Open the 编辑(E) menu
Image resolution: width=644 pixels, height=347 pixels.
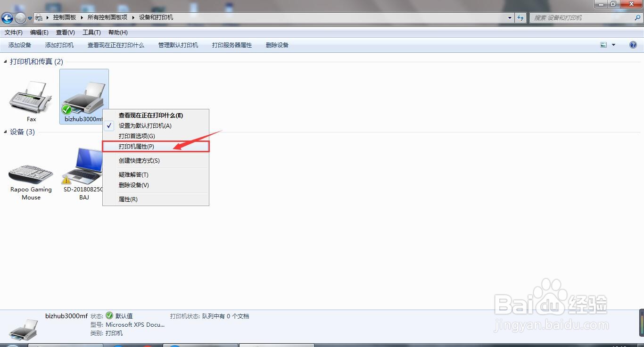(x=39, y=33)
